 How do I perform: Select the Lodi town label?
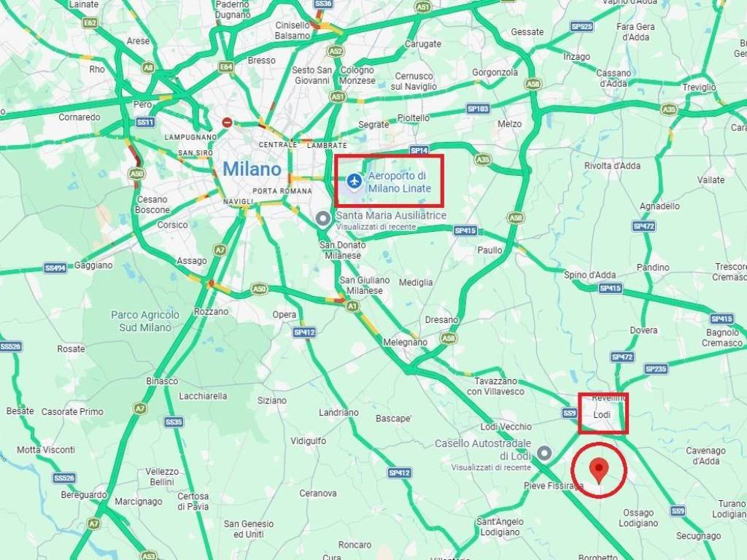(602, 415)
